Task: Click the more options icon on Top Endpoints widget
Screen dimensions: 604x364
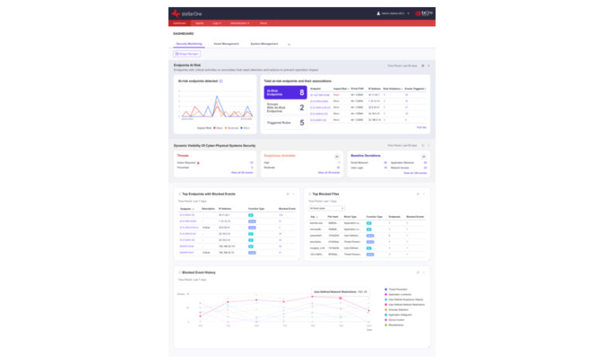Action: (293, 194)
